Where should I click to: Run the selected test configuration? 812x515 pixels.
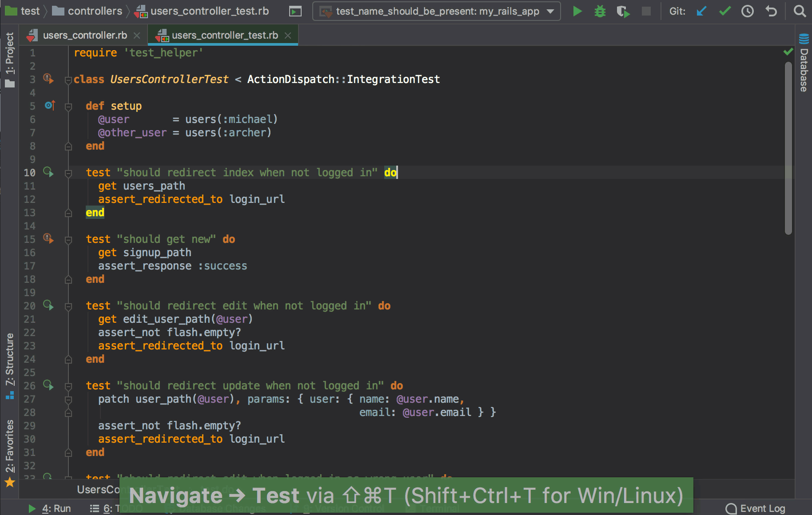[x=577, y=11]
